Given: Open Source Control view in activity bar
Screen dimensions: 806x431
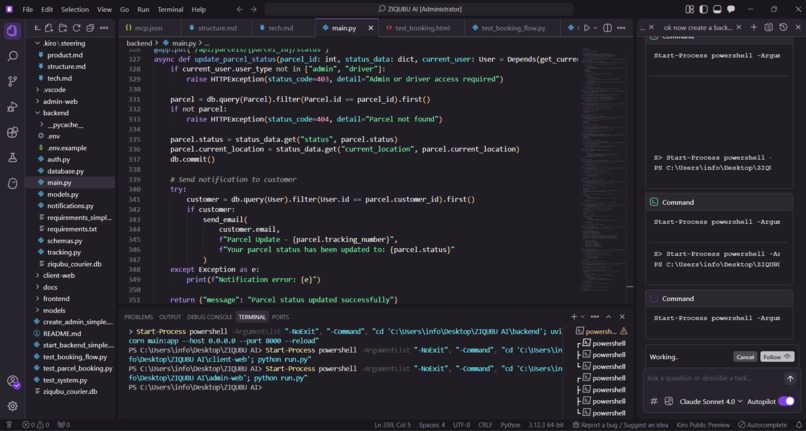Looking at the screenshot, I should (12, 81).
